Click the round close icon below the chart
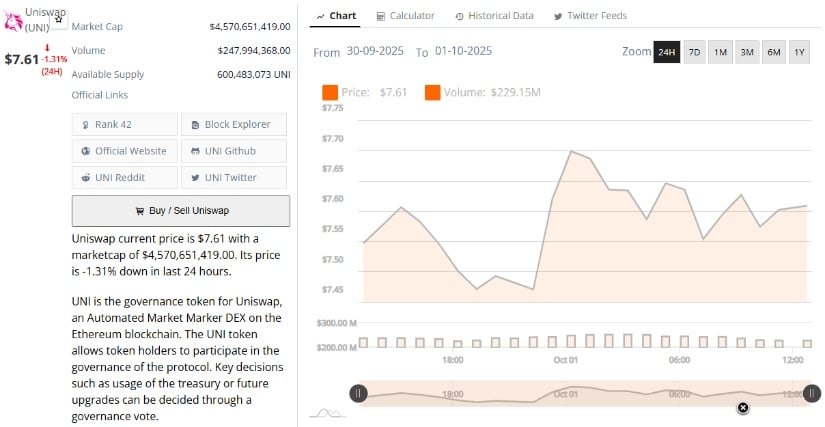The image size is (825, 427). (743, 407)
